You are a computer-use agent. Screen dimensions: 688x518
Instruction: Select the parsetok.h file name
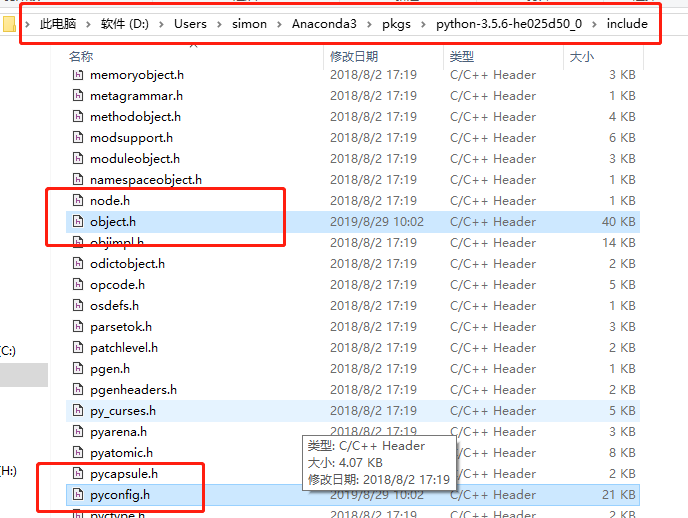pyautogui.click(x=121, y=327)
